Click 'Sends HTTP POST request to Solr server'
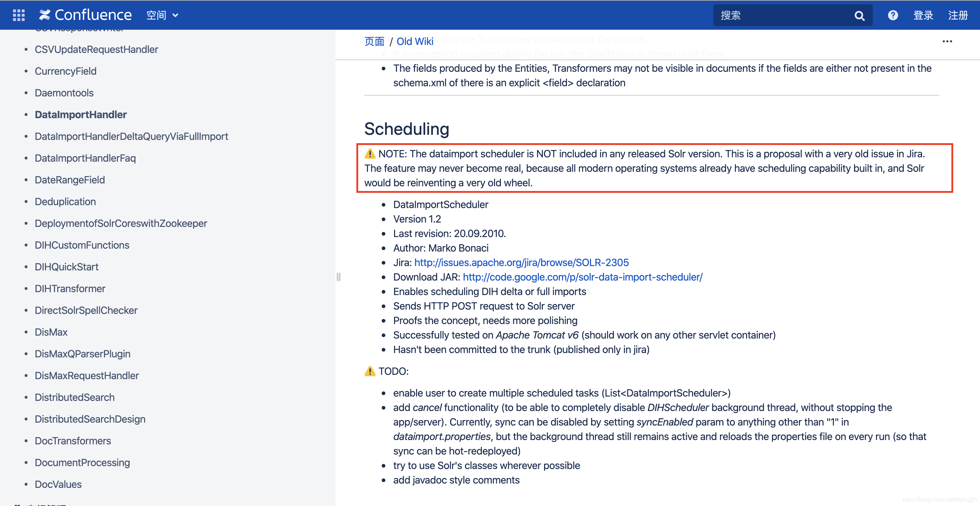 [x=484, y=306]
